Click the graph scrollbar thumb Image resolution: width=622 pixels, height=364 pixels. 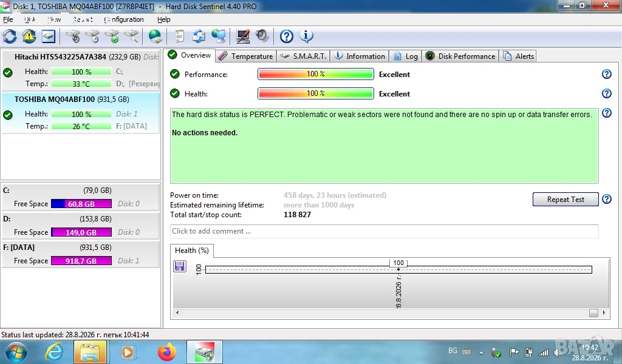[593, 313]
